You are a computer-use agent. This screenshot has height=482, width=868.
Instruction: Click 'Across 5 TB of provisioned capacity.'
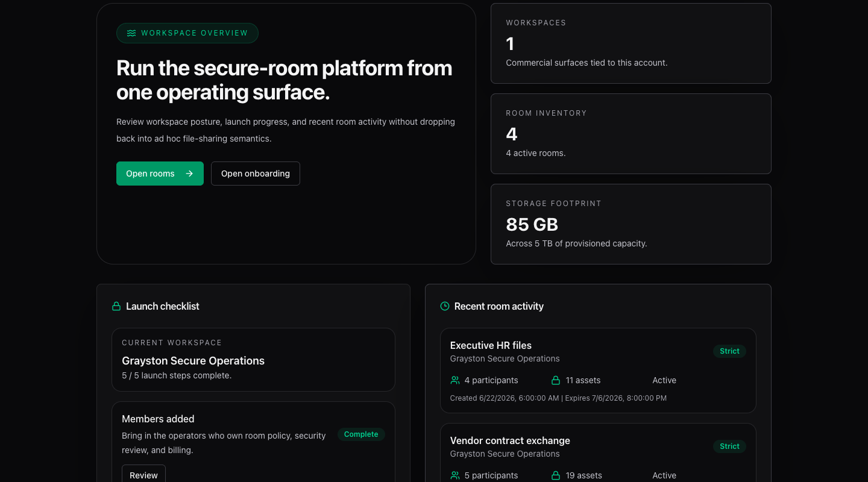576,243
